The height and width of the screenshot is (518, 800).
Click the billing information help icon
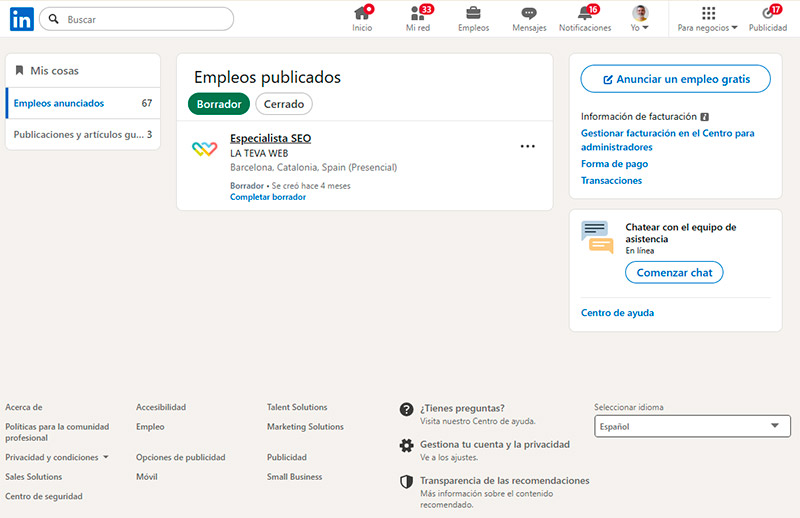click(x=705, y=117)
